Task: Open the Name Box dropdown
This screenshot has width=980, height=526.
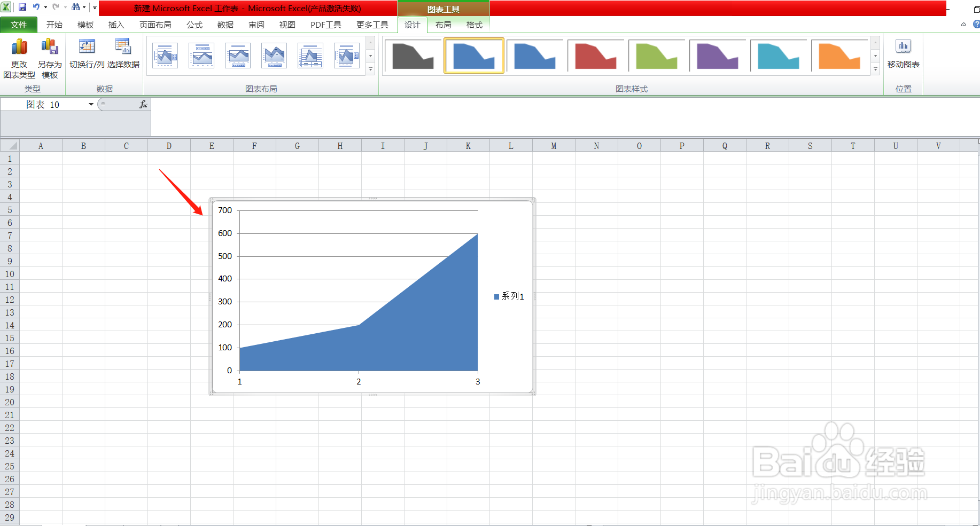Action: point(91,105)
